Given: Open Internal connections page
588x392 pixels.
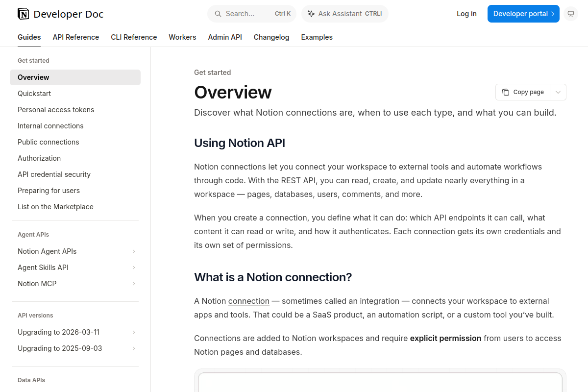Looking at the screenshot, I should coord(75,126).
